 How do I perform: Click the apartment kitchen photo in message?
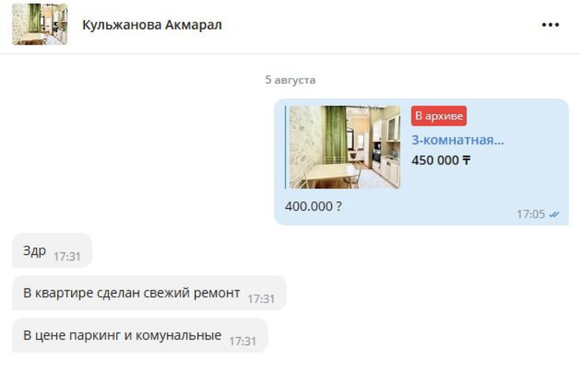[345, 147]
